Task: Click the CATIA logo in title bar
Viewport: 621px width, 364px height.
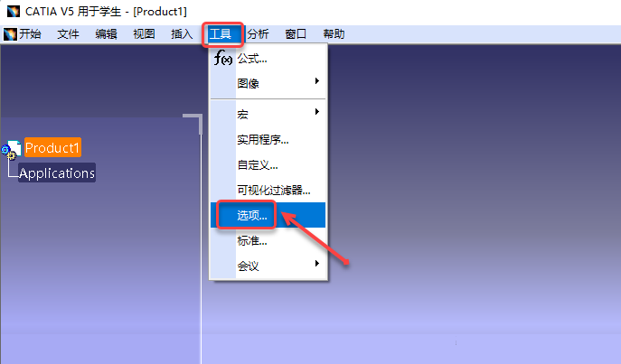Action: (x=13, y=11)
